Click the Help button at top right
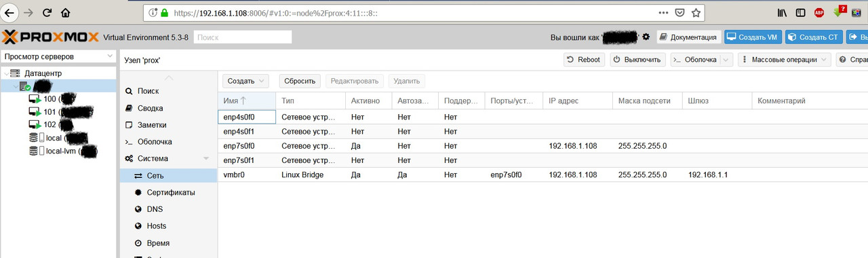Screen dimensions: 868x258 (x=852, y=60)
